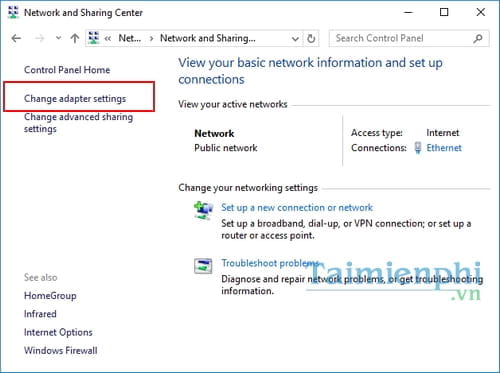
Task: Open recent locations dropdown arrow
Action: tap(58, 38)
